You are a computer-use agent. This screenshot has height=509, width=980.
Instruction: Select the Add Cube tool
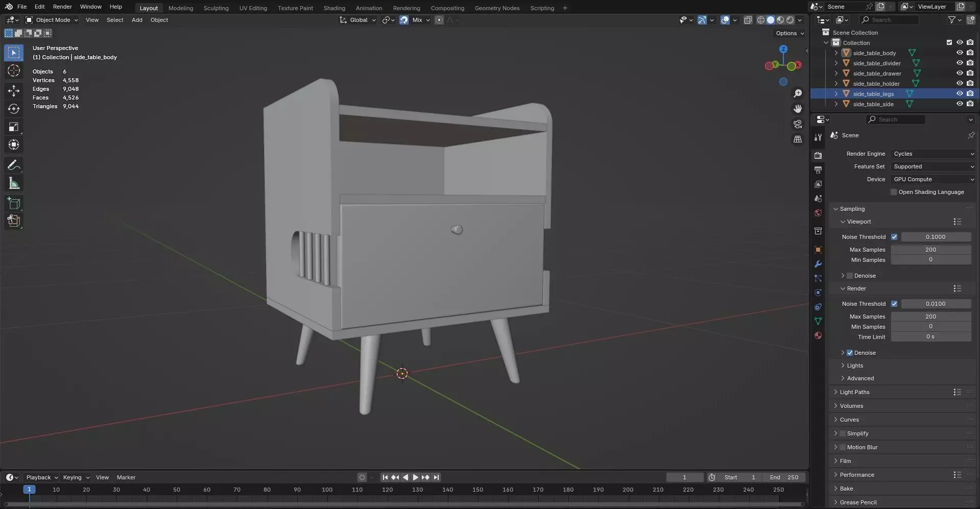[x=14, y=204]
